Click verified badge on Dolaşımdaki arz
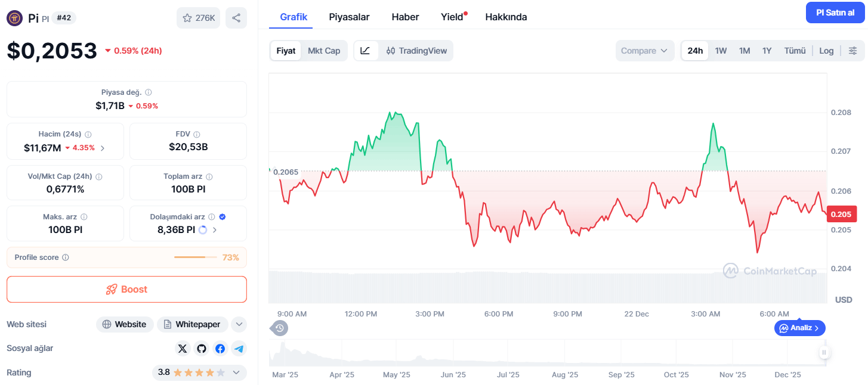Screen dimensions: 868x385 (x=223, y=217)
